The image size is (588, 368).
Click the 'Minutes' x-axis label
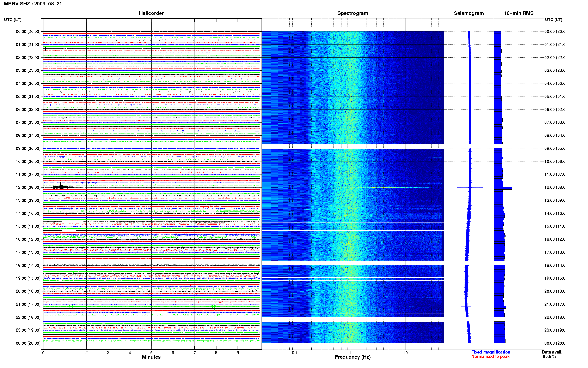click(151, 357)
